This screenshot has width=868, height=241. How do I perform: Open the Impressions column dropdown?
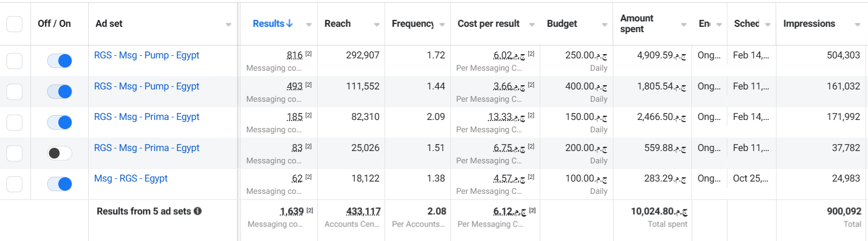tap(857, 25)
